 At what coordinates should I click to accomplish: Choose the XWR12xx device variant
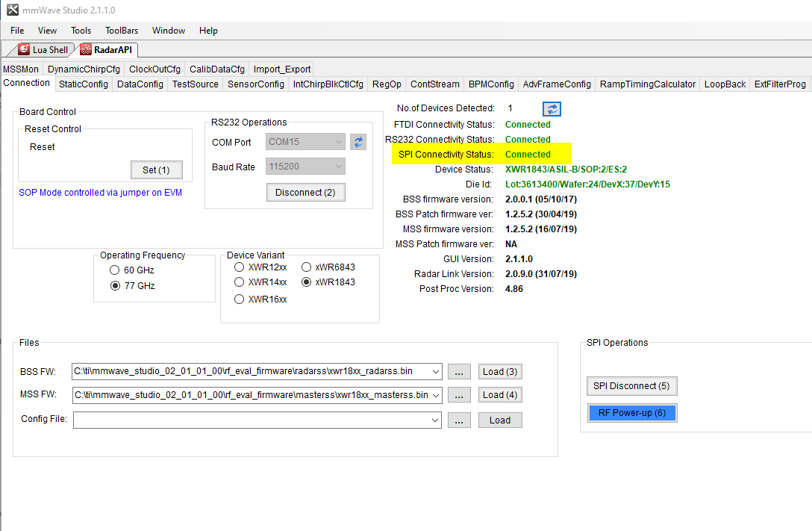tap(239, 267)
